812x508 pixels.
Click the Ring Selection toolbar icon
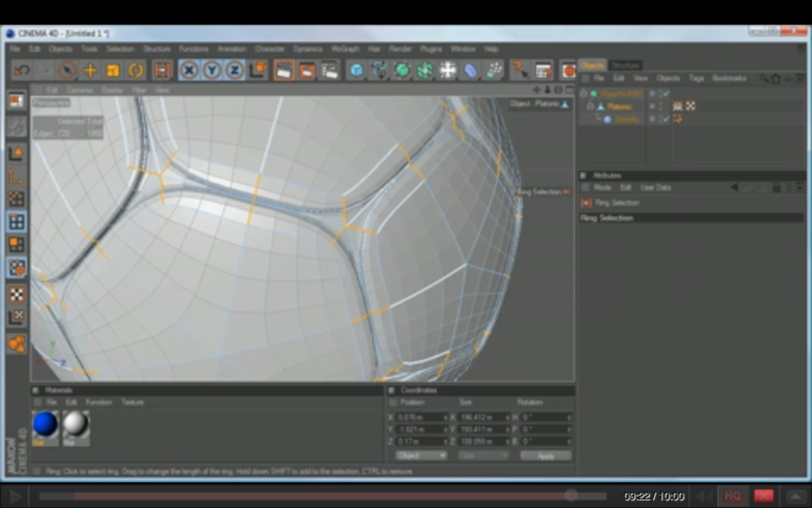tap(162, 70)
